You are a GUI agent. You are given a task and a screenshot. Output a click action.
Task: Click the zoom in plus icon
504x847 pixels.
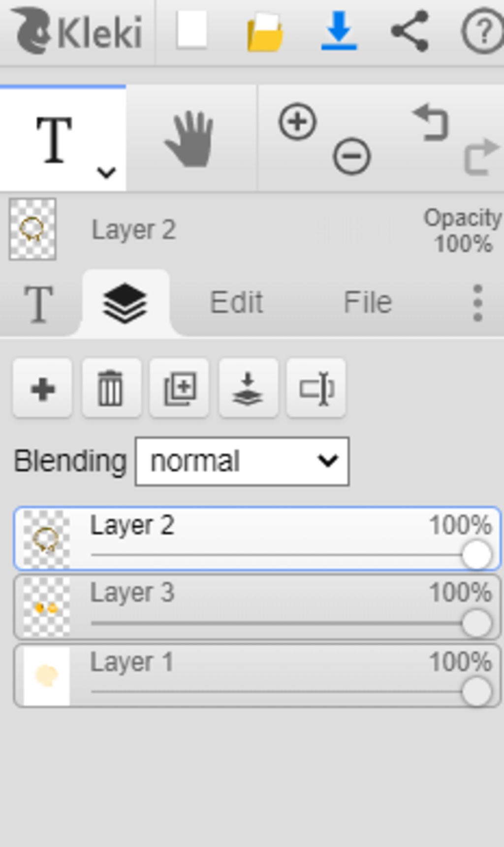click(x=297, y=121)
